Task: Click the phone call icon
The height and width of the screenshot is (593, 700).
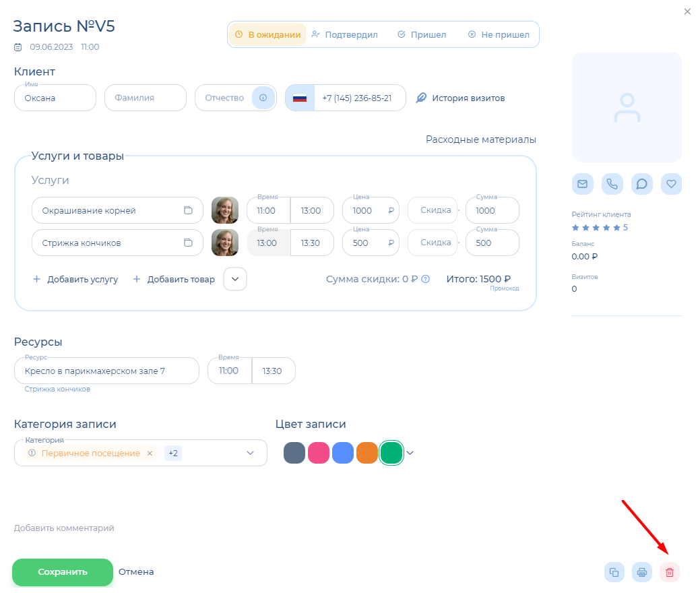Action: pyautogui.click(x=612, y=183)
